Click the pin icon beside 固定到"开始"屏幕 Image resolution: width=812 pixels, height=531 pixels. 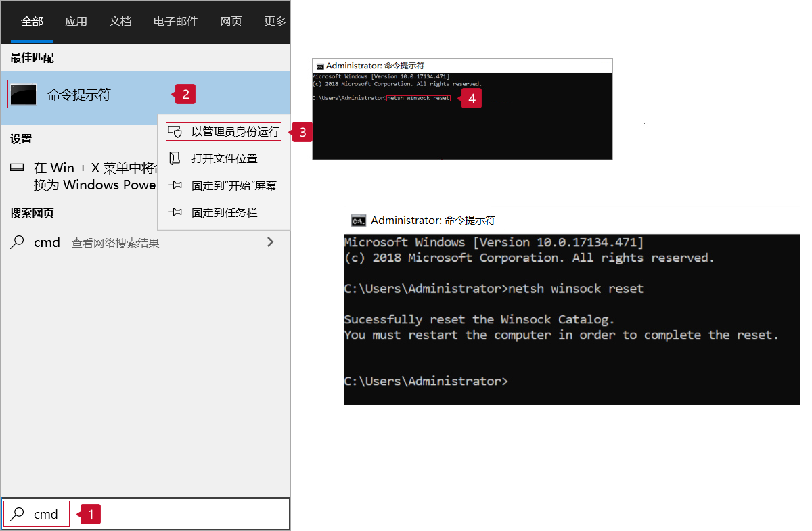[x=175, y=185]
